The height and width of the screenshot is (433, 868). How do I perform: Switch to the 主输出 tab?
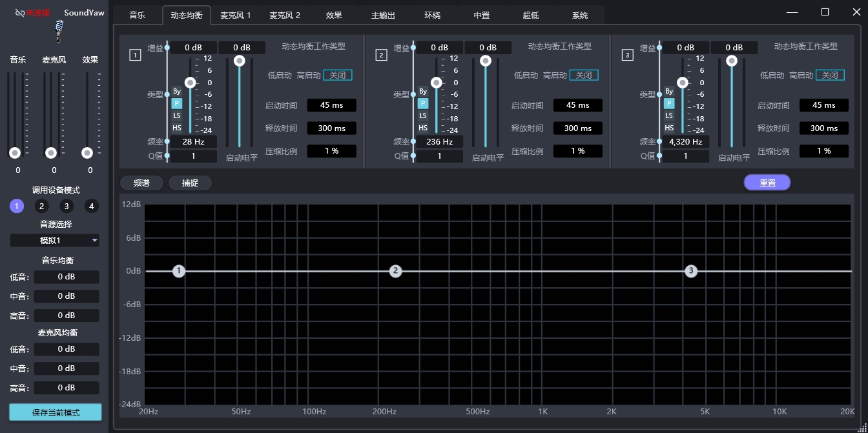tap(383, 15)
